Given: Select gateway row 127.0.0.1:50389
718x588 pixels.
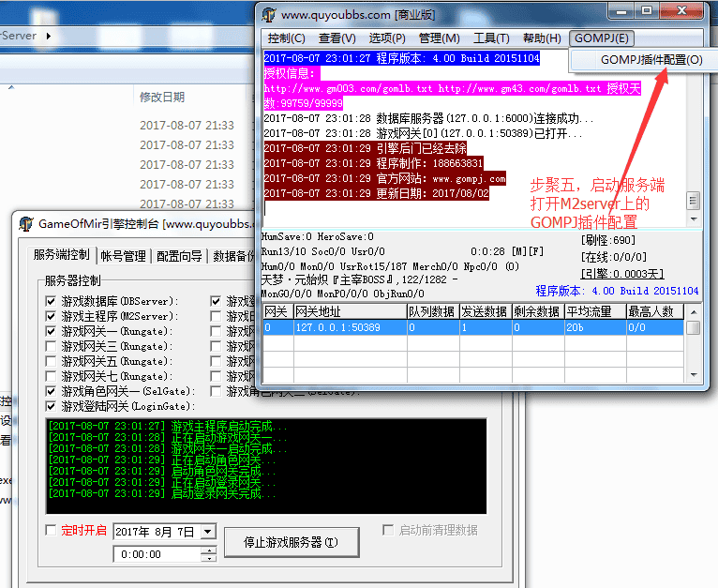Looking at the screenshot, I should (x=473, y=327).
